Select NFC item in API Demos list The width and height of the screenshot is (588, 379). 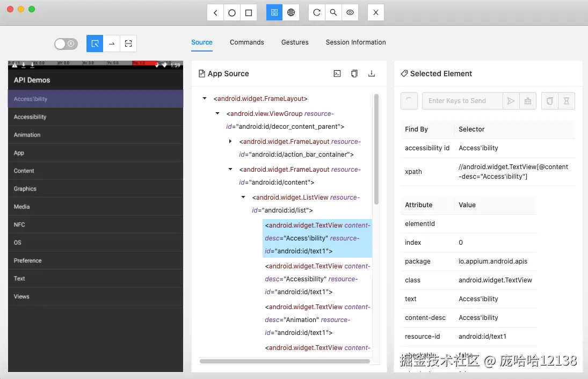point(96,225)
